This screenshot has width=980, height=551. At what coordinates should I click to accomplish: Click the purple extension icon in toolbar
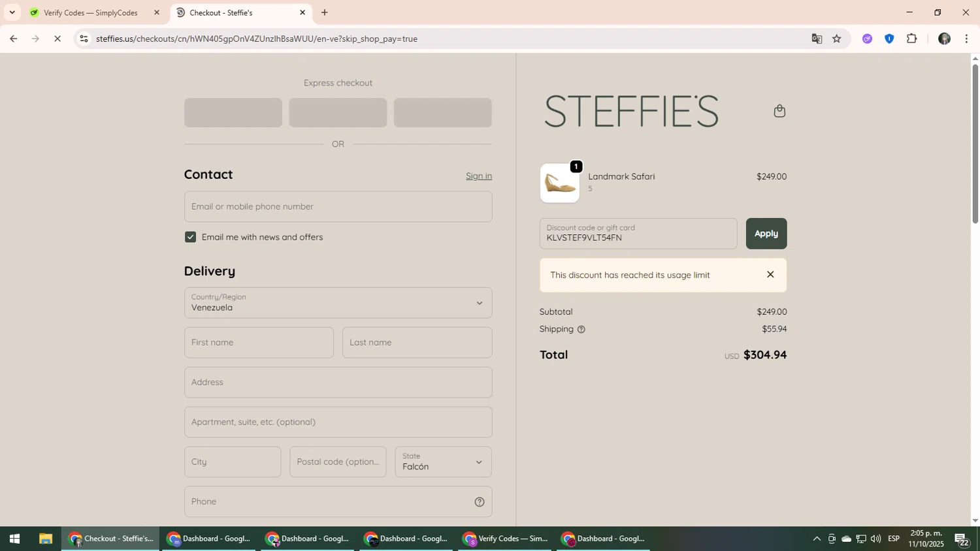pyautogui.click(x=867, y=39)
